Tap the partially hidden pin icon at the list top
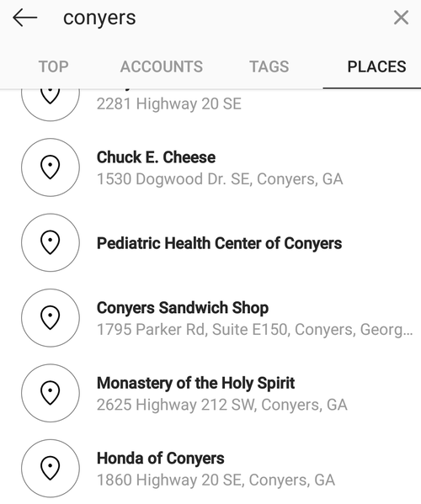421x504 pixels. click(x=51, y=104)
